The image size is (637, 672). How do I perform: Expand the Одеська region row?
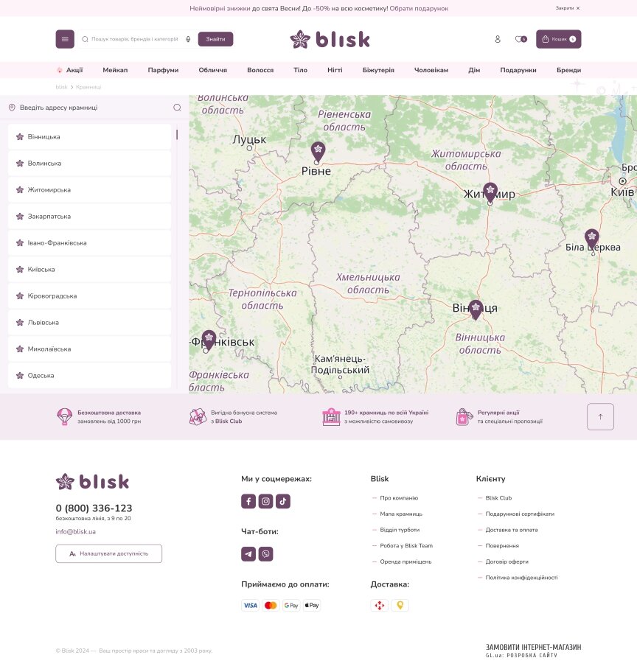click(89, 376)
